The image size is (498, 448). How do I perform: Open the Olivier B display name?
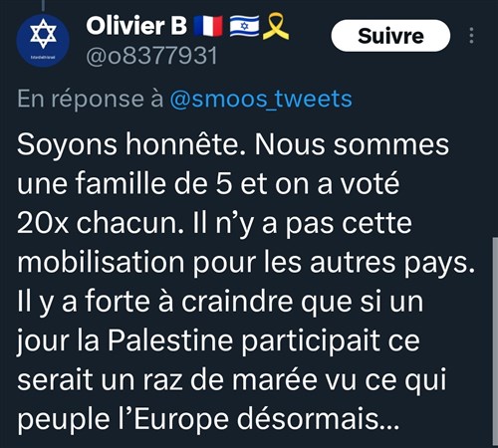[136, 26]
